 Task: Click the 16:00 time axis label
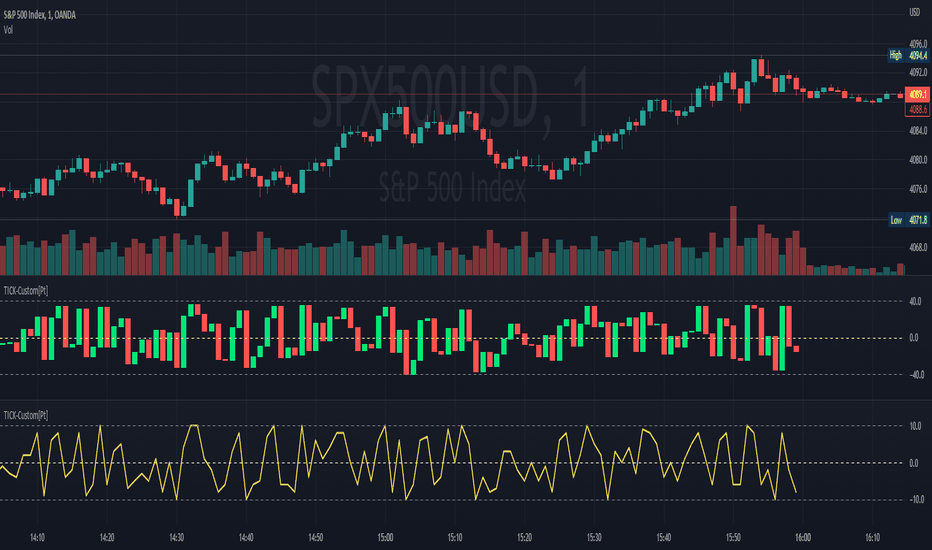tap(803, 538)
